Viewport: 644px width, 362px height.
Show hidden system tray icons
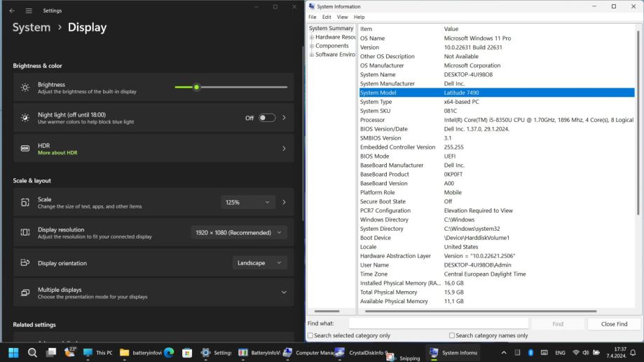pos(504,353)
